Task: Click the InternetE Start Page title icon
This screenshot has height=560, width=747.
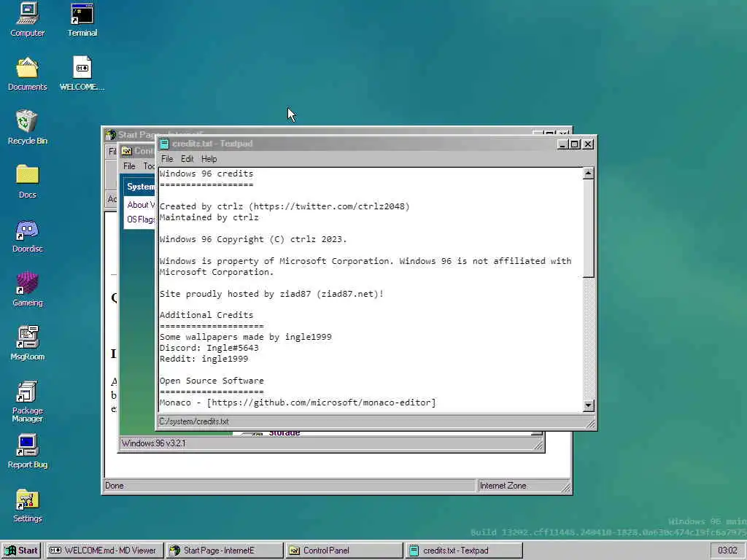Action: point(111,135)
